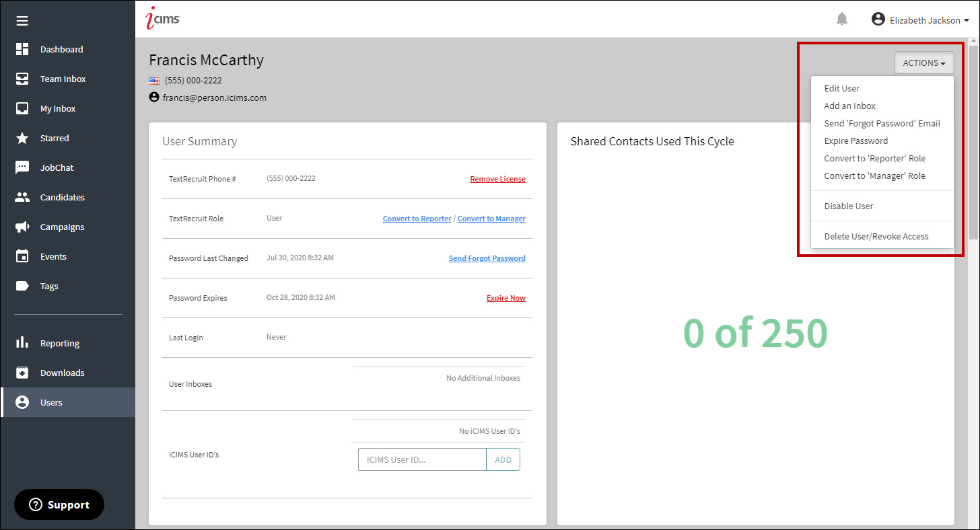
Task: Click the francis@person.icims.com email text
Action: (215, 98)
